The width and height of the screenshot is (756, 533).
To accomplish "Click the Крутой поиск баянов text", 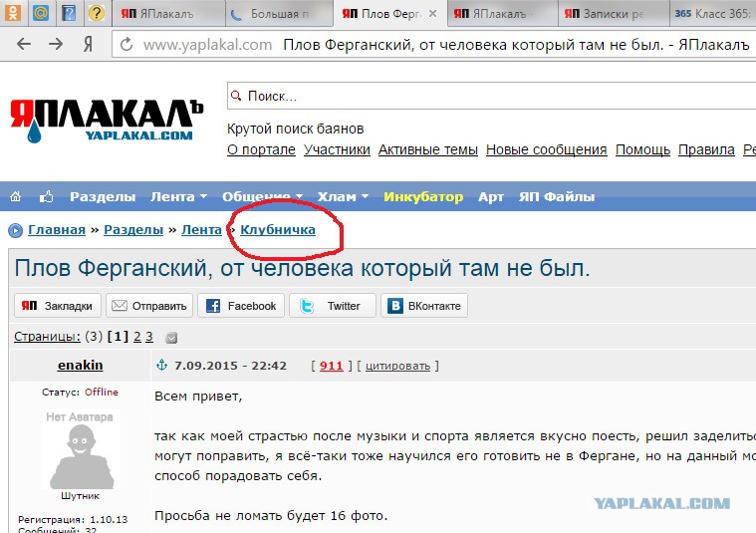I will 296,129.
